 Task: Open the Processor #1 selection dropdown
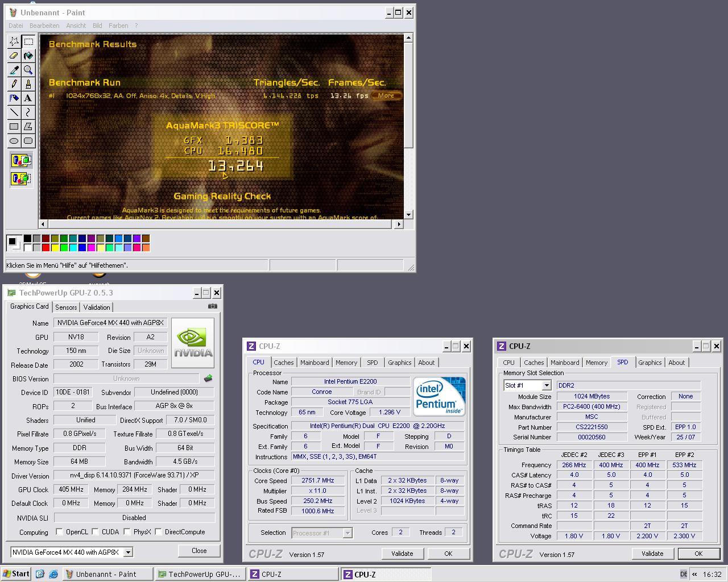click(x=347, y=533)
